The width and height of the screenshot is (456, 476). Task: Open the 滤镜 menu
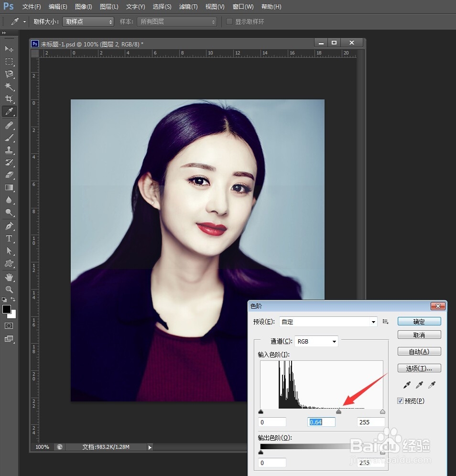[x=188, y=6]
